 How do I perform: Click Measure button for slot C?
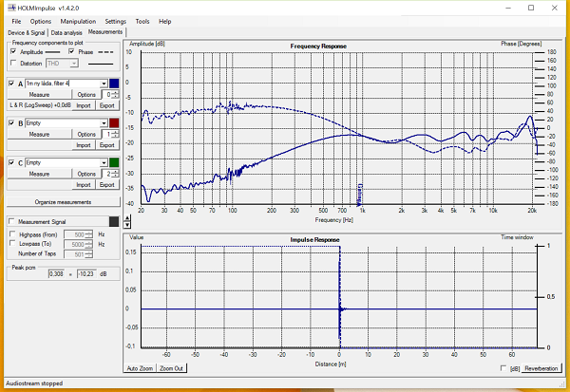click(39, 174)
